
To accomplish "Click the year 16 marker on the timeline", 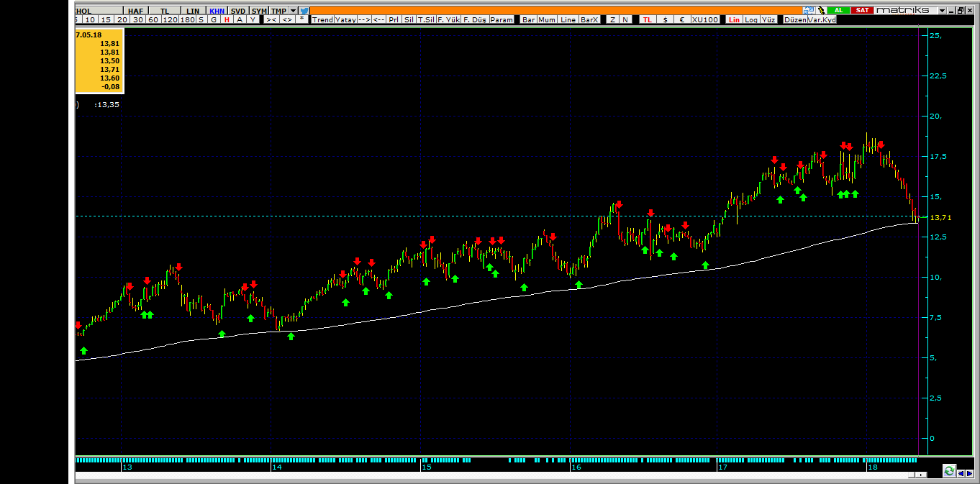I will 575,467.
